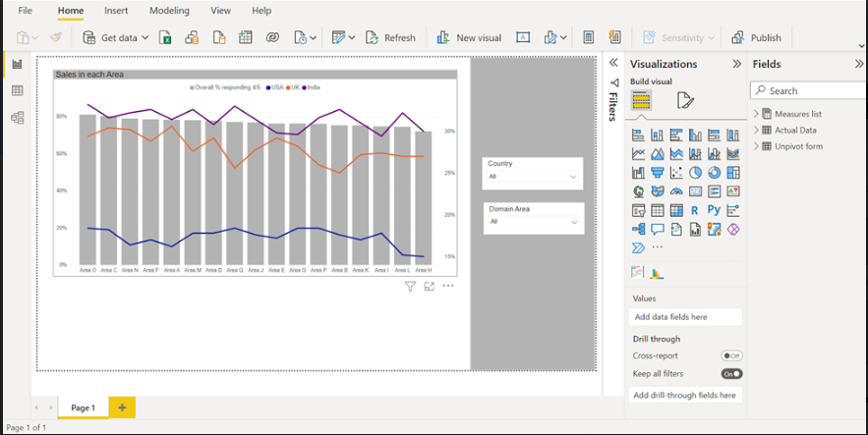Click the Dataverse swirl icon

click(x=272, y=37)
